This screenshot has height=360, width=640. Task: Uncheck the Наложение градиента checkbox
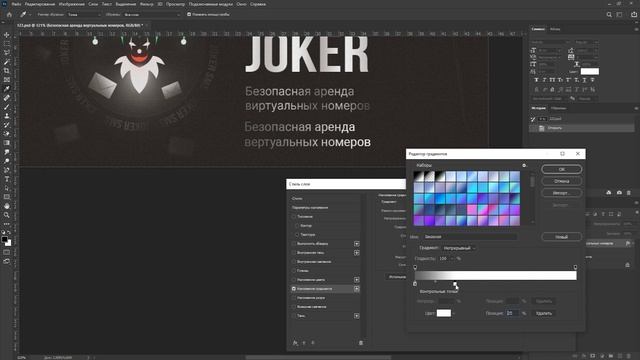click(293, 289)
